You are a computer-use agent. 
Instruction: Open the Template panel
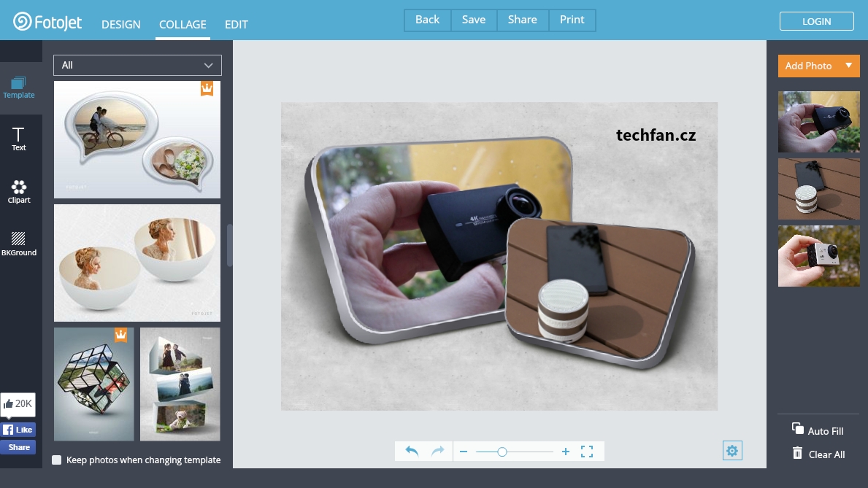point(19,88)
